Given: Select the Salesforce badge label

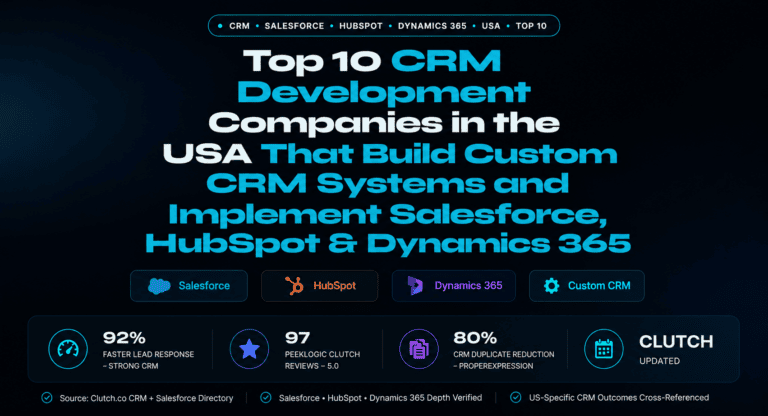Looking at the screenshot, I should click(x=204, y=286).
